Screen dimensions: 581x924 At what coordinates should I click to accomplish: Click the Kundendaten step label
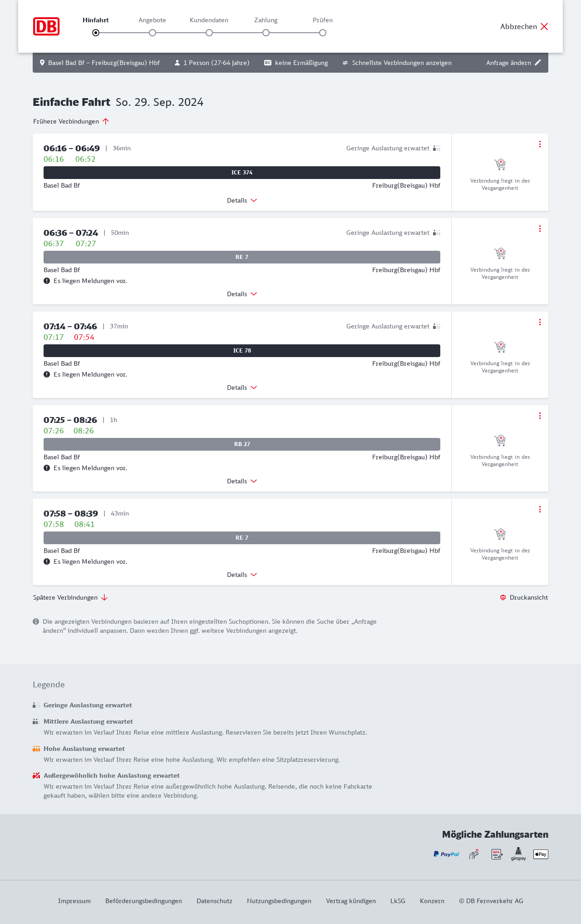[209, 20]
